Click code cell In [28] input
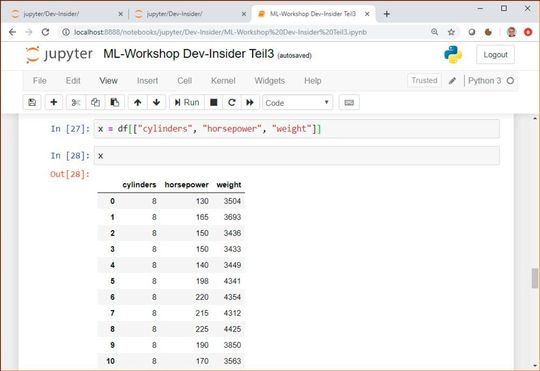 (297, 156)
